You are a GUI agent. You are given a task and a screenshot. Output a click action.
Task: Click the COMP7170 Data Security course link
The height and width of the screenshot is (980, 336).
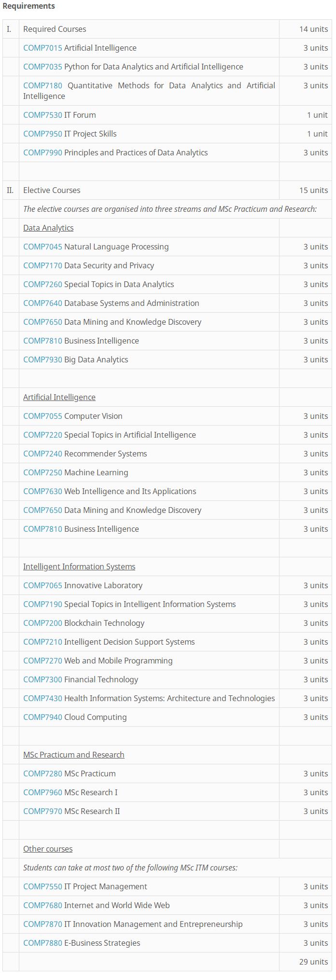point(42,265)
